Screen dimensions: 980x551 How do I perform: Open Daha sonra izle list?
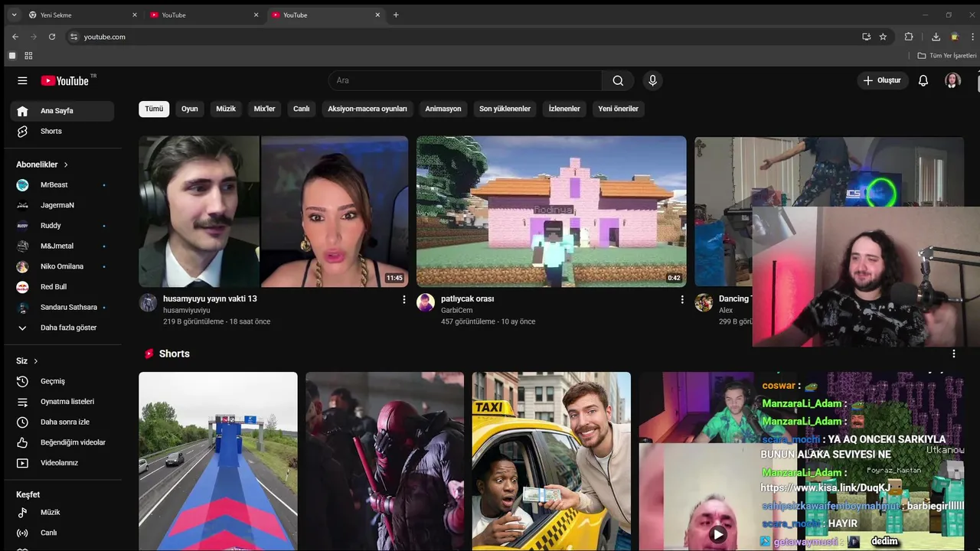point(62,422)
